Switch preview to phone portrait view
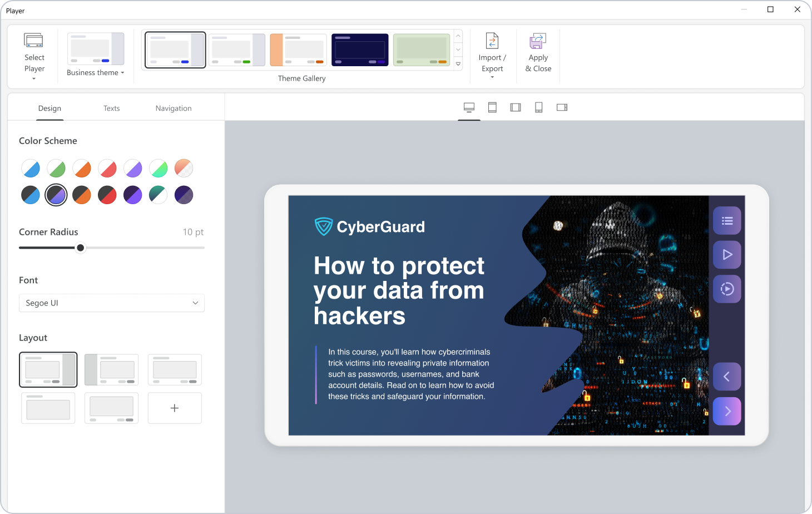Image resolution: width=812 pixels, height=514 pixels. (x=538, y=107)
